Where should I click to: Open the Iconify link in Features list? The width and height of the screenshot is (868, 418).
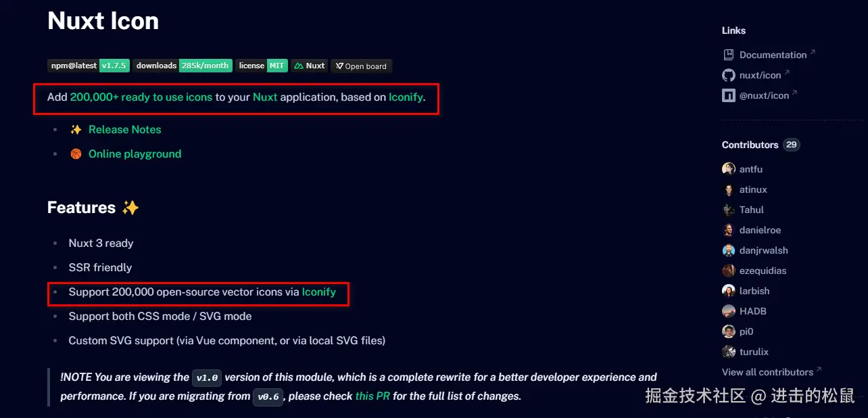pos(319,292)
